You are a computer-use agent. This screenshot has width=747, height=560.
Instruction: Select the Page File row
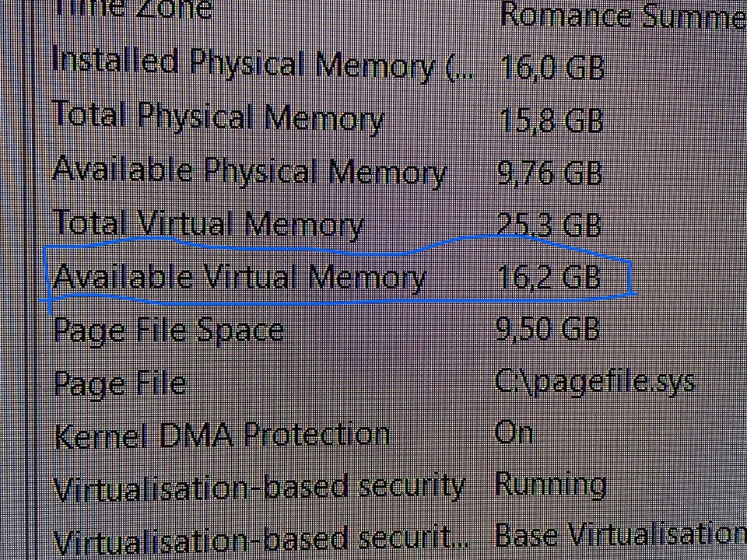[x=119, y=383]
